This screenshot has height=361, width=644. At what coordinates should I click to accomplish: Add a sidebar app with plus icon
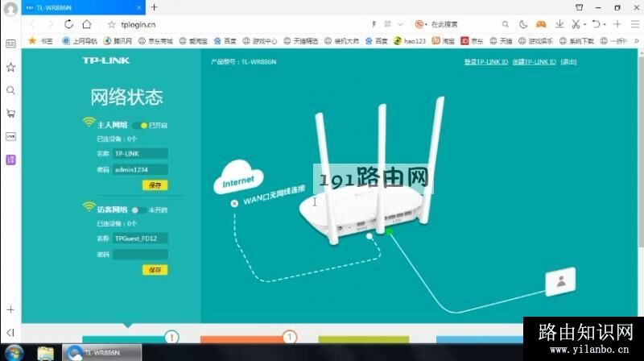coord(10,309)
